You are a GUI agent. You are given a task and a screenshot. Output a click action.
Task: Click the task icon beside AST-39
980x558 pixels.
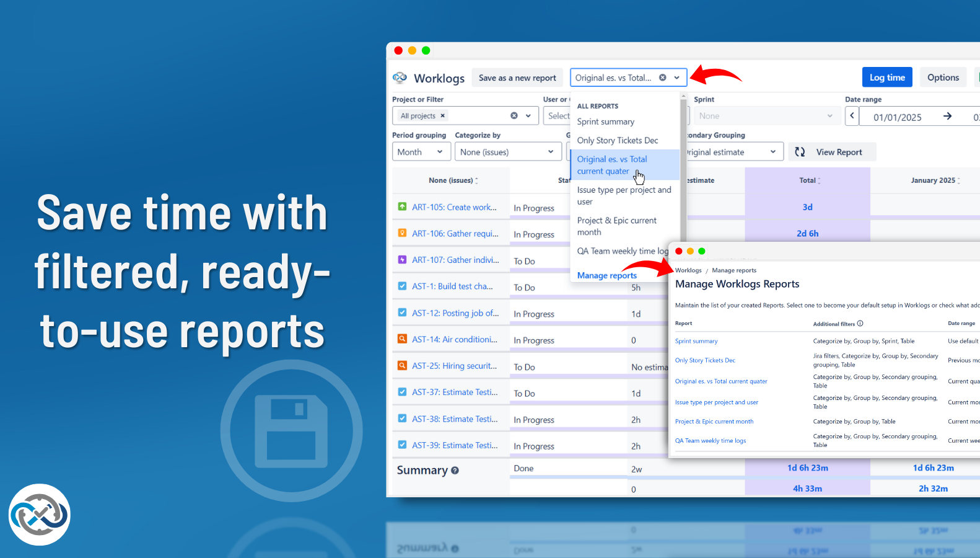402,445
